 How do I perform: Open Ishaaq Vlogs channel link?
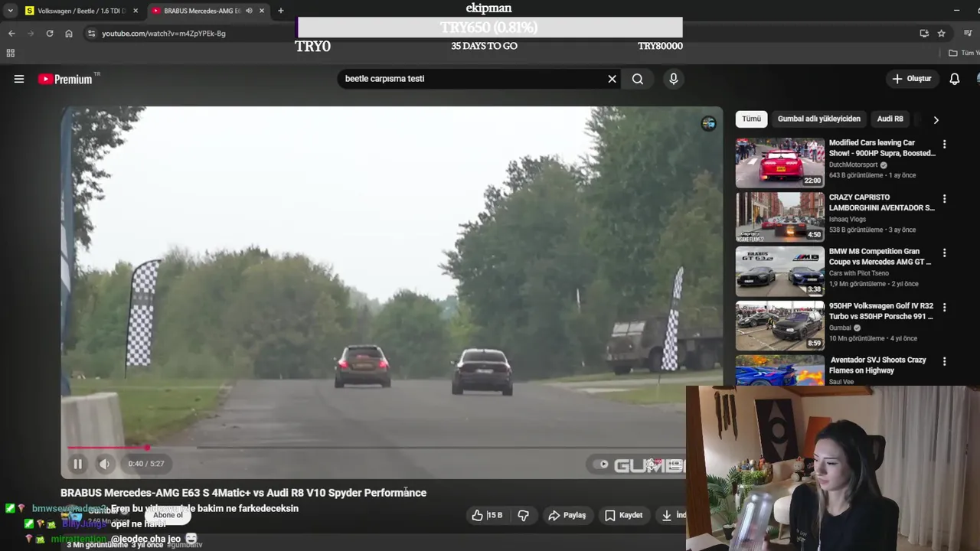coord(849,219)
